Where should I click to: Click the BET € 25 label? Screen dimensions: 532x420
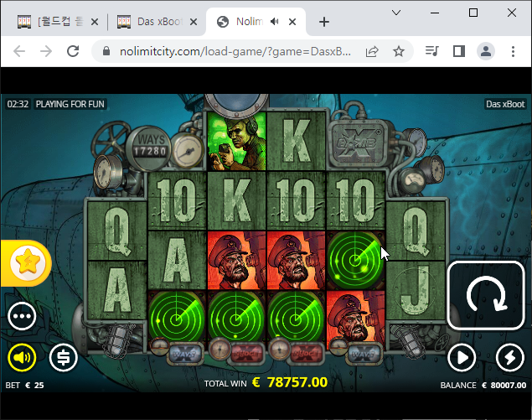24,385
